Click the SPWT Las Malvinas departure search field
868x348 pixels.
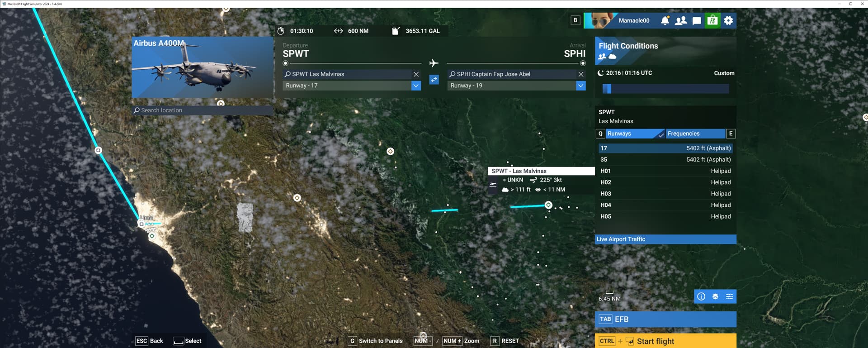347,74
